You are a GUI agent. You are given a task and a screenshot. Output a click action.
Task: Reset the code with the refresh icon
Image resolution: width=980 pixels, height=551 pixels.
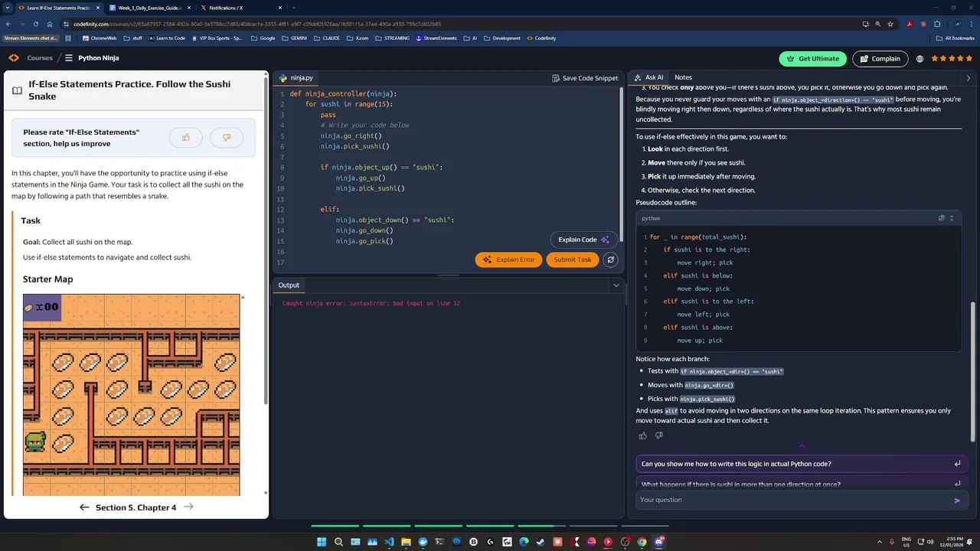[x=610, y=259]
